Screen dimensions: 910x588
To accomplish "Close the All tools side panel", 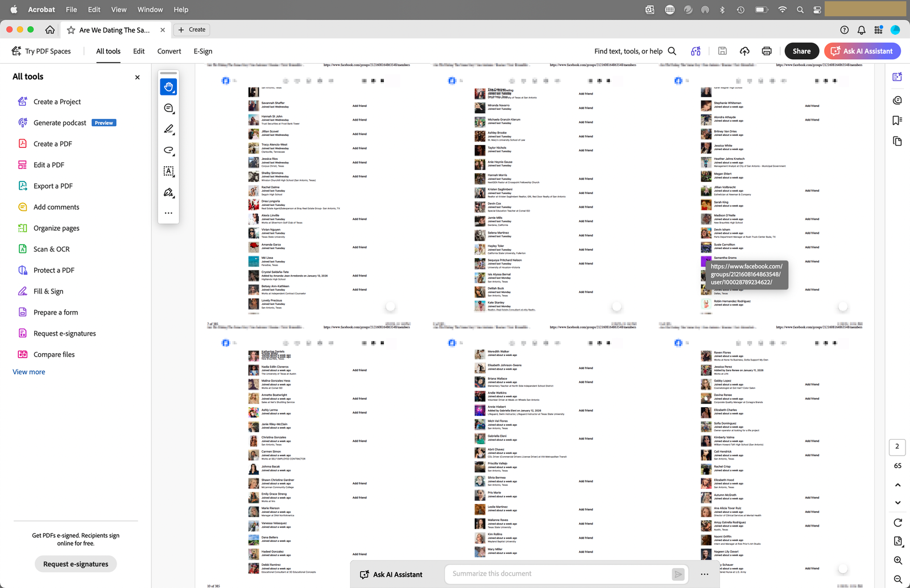I will point(137,77).
